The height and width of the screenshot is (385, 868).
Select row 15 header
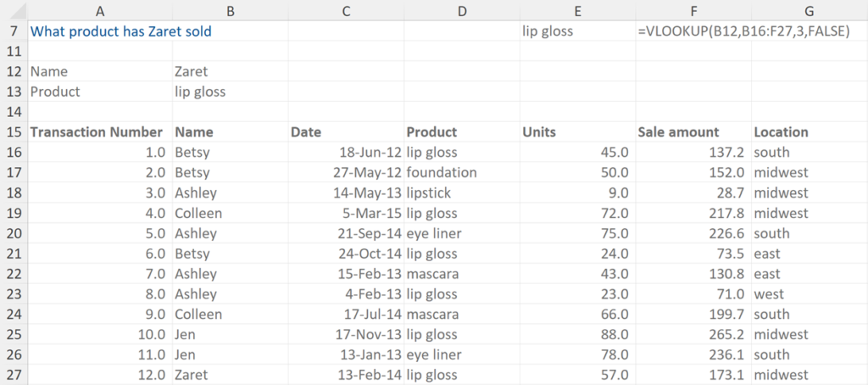pyautogui.click(x=13, y=132)
